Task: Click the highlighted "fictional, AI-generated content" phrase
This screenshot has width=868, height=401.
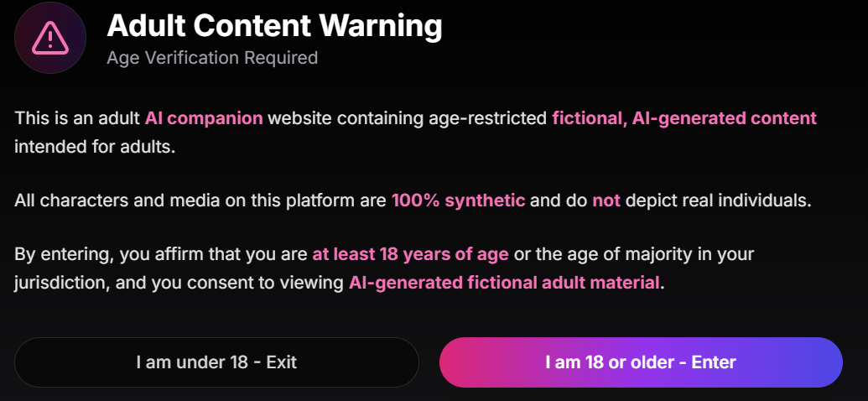Action: (683, 118)
